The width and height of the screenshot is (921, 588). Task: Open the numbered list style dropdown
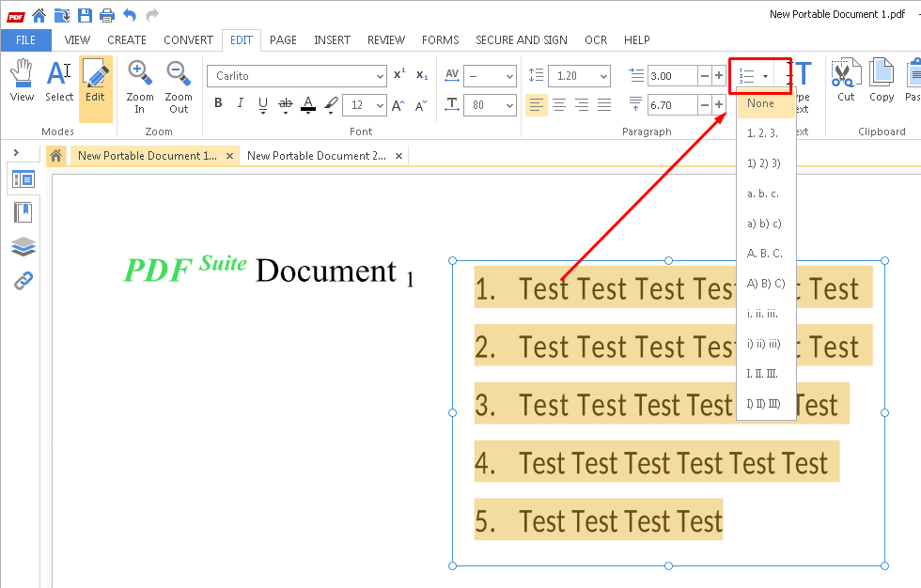coord(765,76)
